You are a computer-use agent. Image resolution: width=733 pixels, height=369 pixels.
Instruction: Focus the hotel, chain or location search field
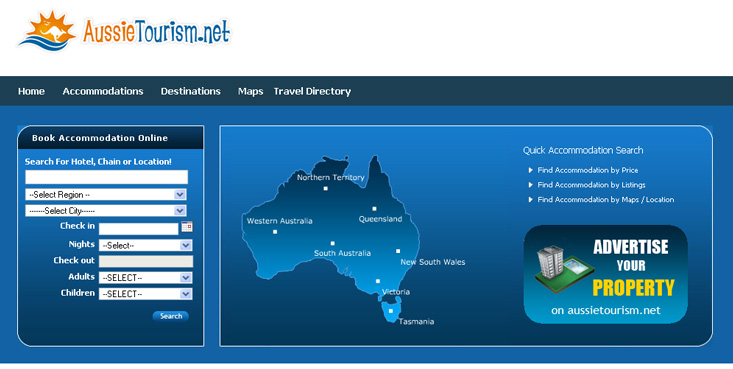coord(107,177)
